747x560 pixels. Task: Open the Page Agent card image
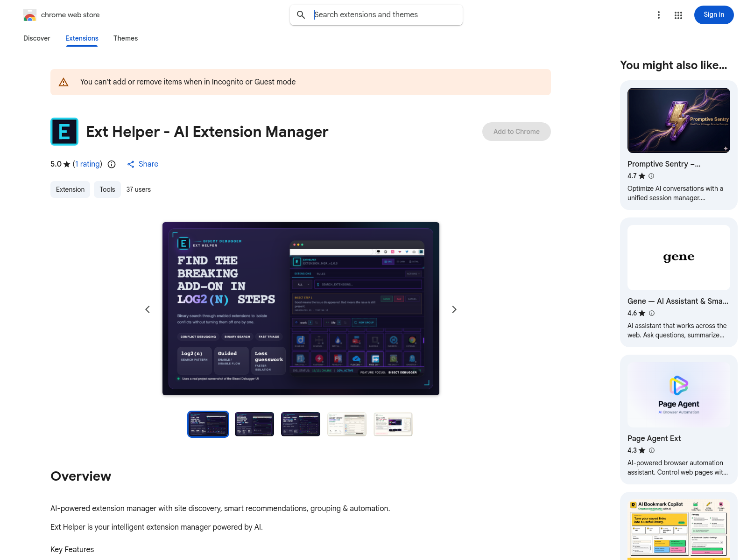(x=679, y=395)
